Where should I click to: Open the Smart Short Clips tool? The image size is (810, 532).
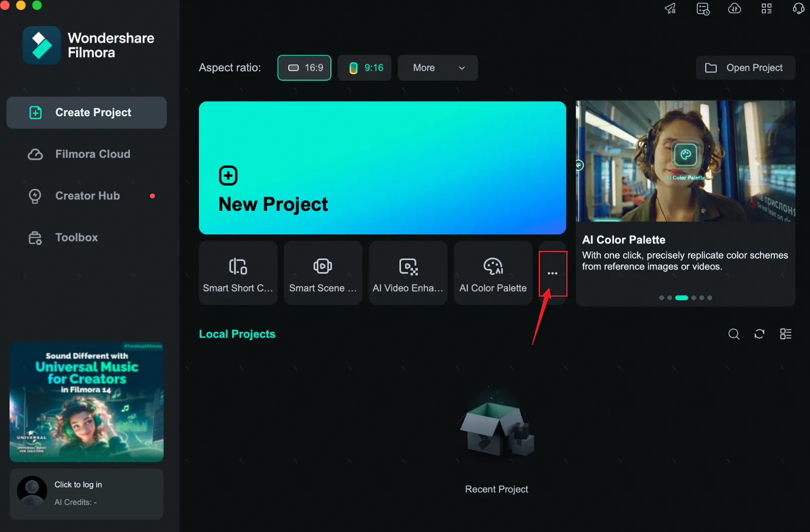(x=238, y=273)
